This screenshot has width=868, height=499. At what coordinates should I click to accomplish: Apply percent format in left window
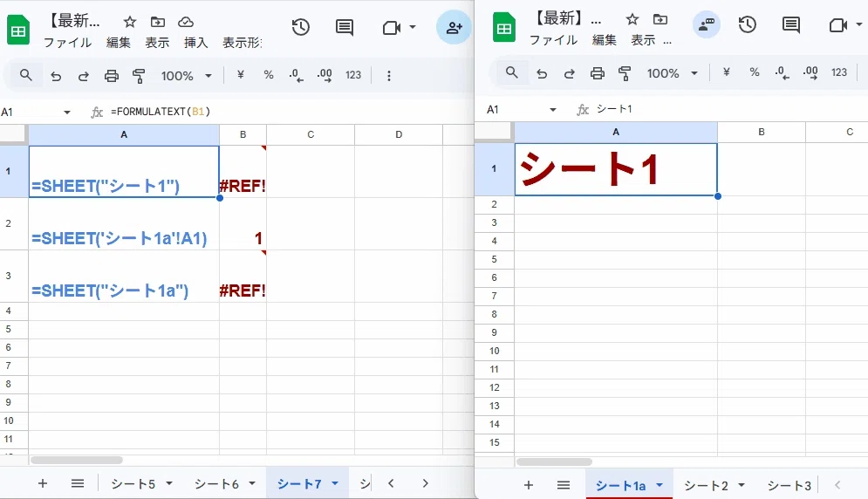coord(269,75)
